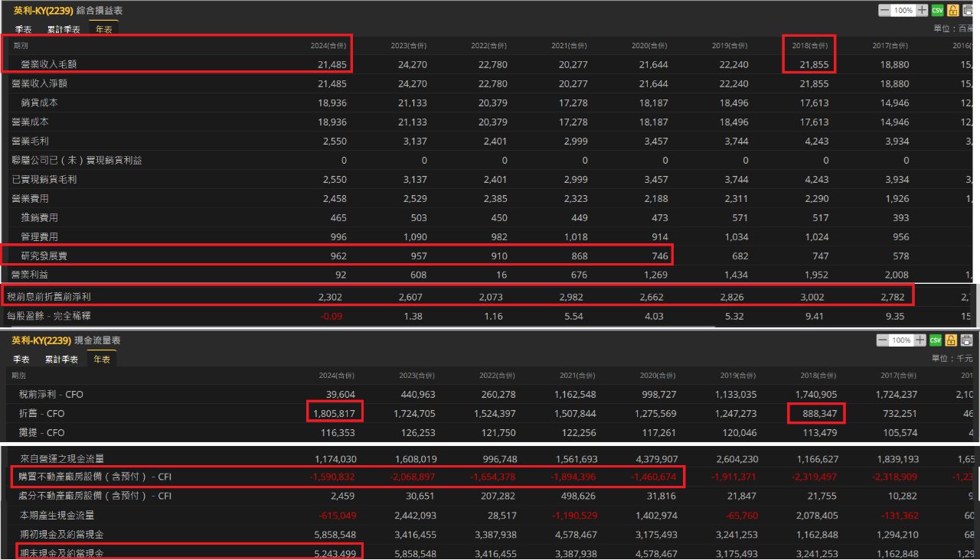Viewport: 980px width, 560px height.
Task: Click the 營業收入毛額 row label
Action: click(49, 64)
